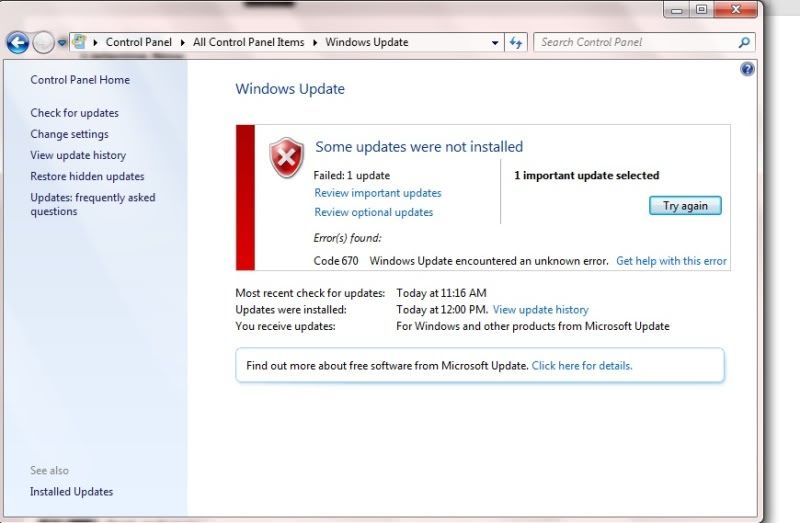Open Click here for details link

point(582,366)
